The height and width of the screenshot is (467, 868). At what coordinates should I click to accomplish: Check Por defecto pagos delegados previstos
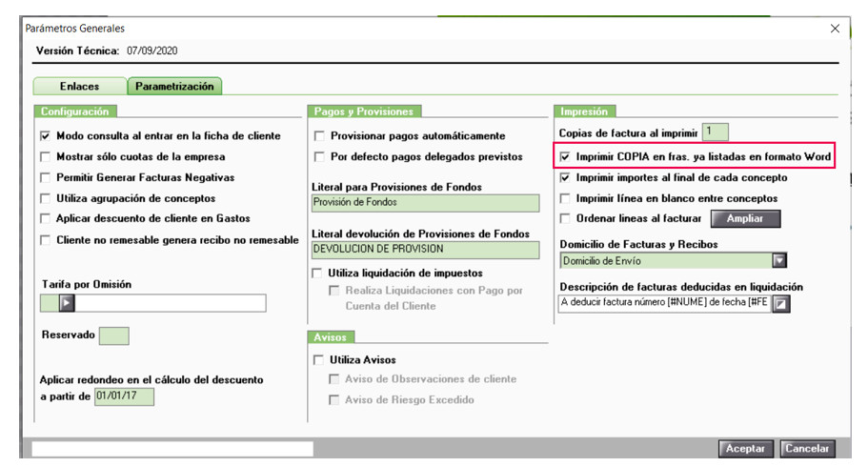click(x=319, y=156)
